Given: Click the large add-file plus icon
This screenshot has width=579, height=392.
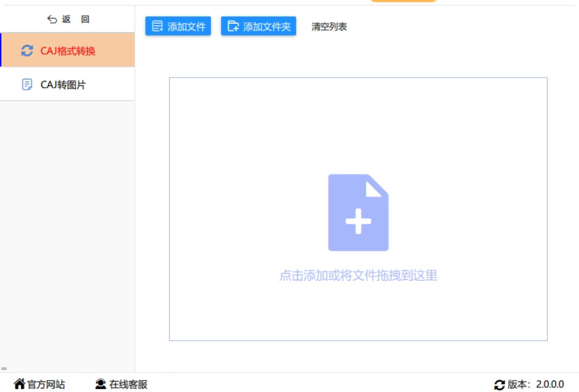Looking at the screenshot, I should 358,213.
